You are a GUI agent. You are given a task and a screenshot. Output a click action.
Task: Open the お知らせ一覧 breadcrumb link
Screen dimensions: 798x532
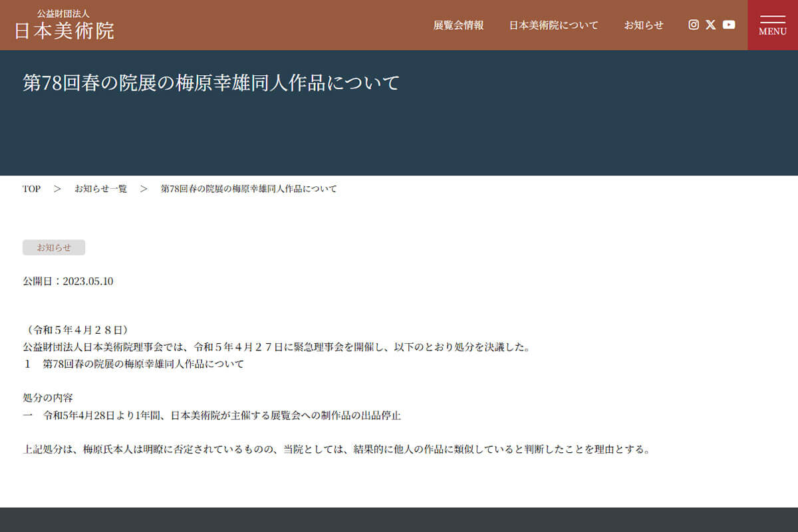100,189
